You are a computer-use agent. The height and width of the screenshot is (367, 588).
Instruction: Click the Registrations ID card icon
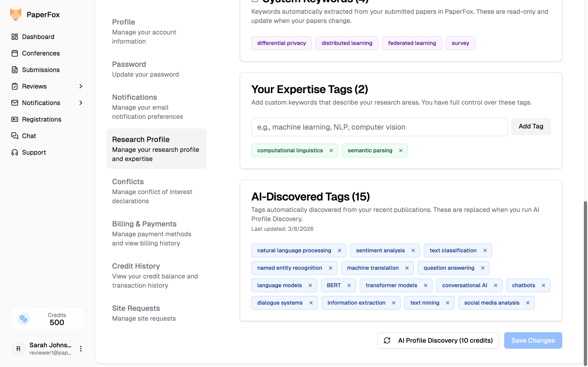[x=14, y=119]
